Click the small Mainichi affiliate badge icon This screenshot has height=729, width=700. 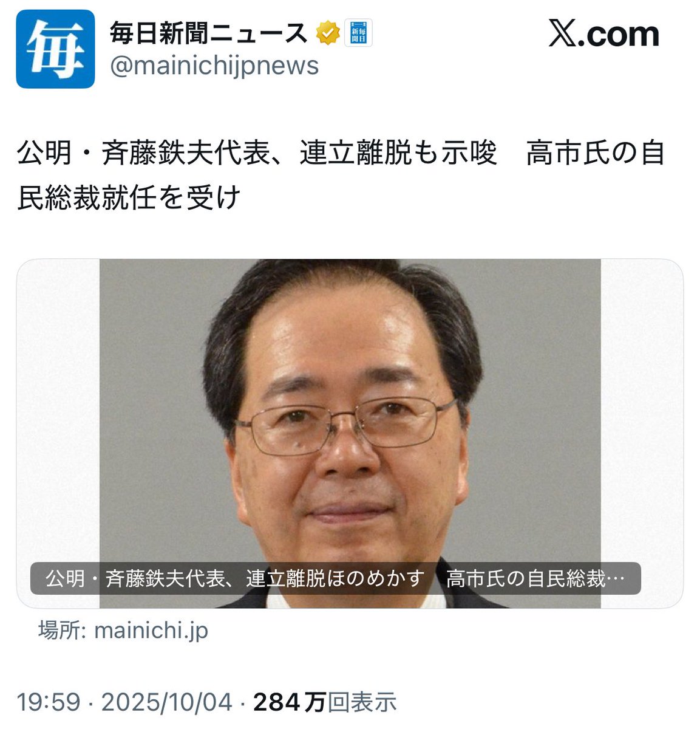359,33
